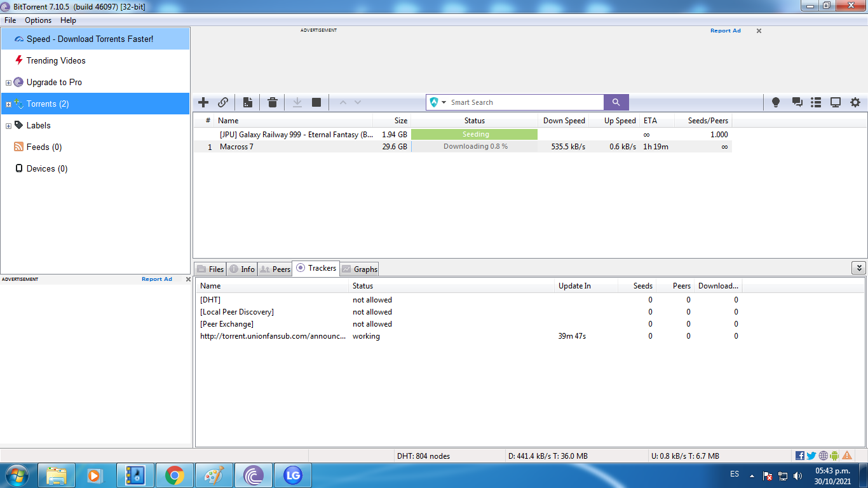Show hidden tray icons arrow in taskbar
The image size is (868, 488).
click(x=752, y=475)
